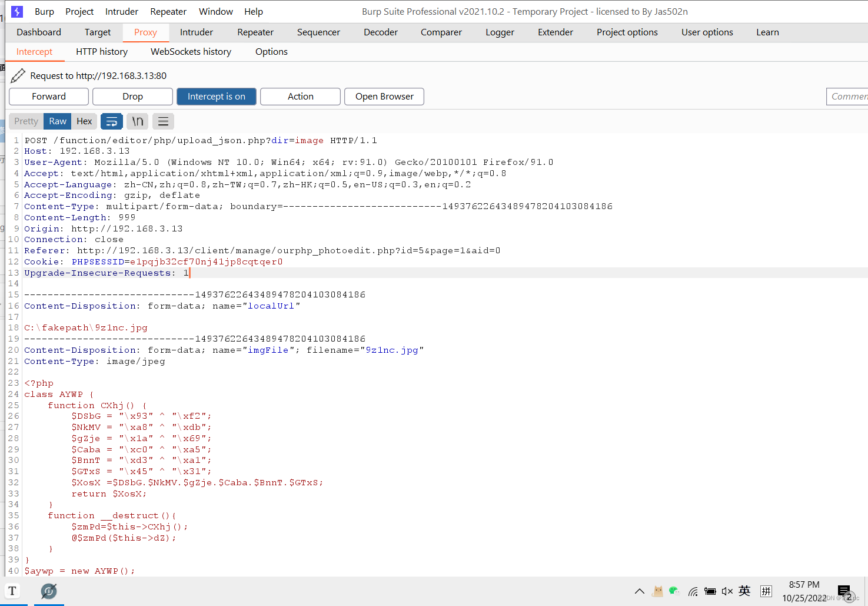The image size is (868, 606).
Task: Click the muted speaker volume icon
Action: click(x=727, y=591)
